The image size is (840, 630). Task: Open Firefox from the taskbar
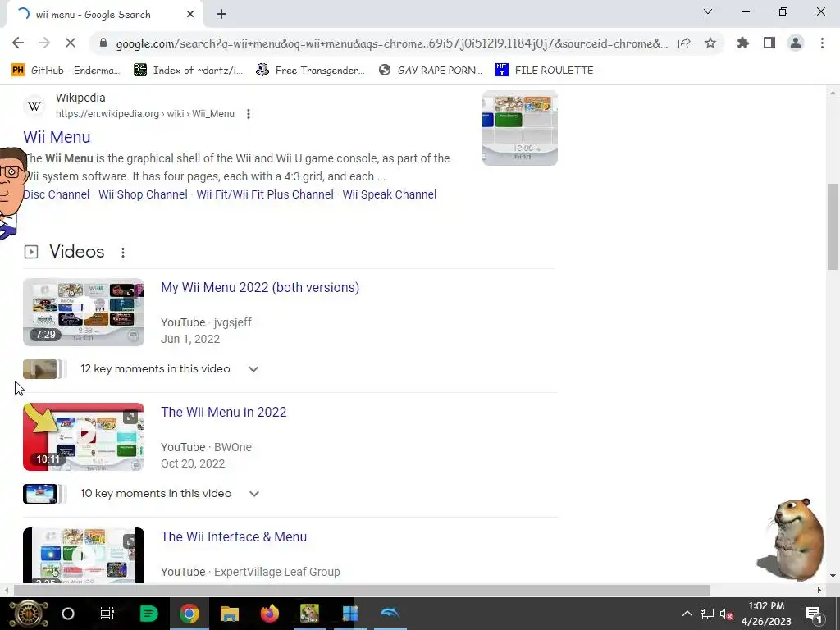(x=269, y=614)
